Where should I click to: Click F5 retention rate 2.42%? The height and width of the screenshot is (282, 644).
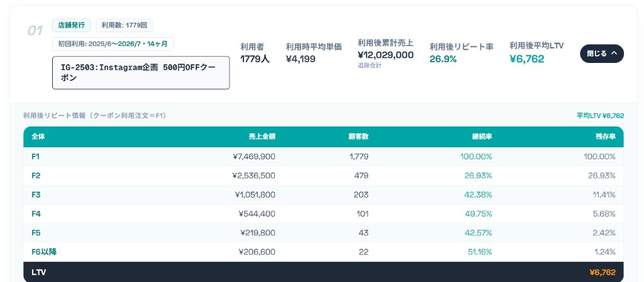tap(604, 233)
